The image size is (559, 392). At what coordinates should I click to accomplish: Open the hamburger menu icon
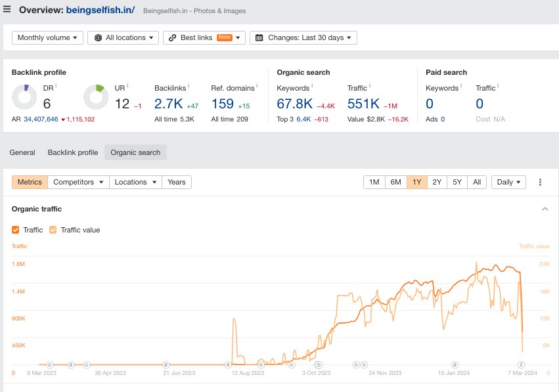tap(7, 10)
